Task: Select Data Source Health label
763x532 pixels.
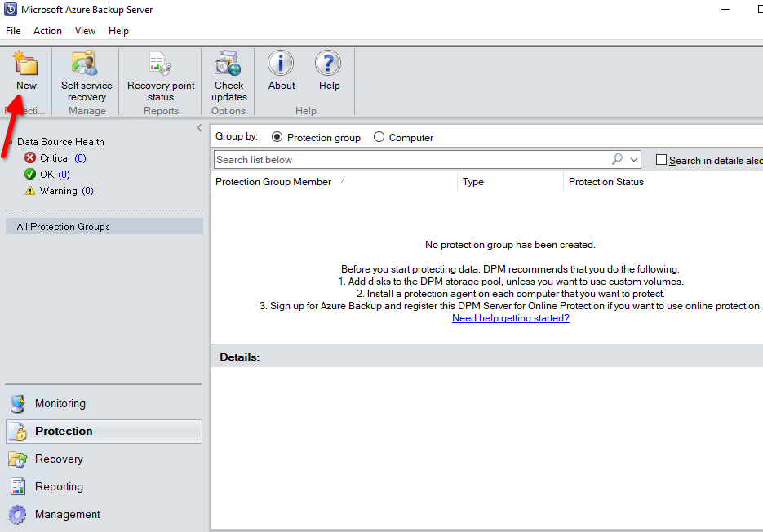Action: 60,142
